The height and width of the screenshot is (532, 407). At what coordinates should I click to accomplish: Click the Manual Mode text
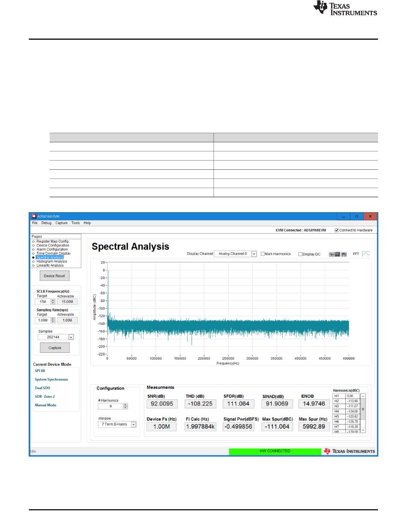click(x=45, y=405)
